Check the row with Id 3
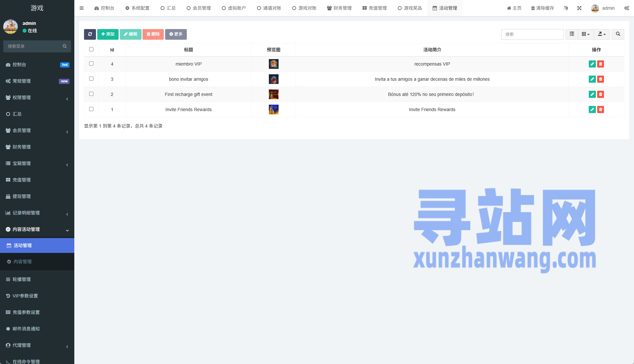Screen dimensions: 634x364 [91, 79]
